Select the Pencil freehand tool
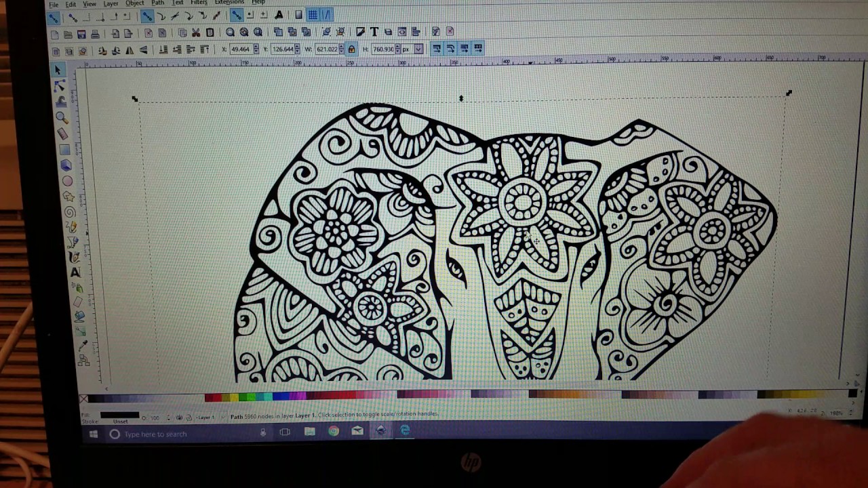 (71, 226)
